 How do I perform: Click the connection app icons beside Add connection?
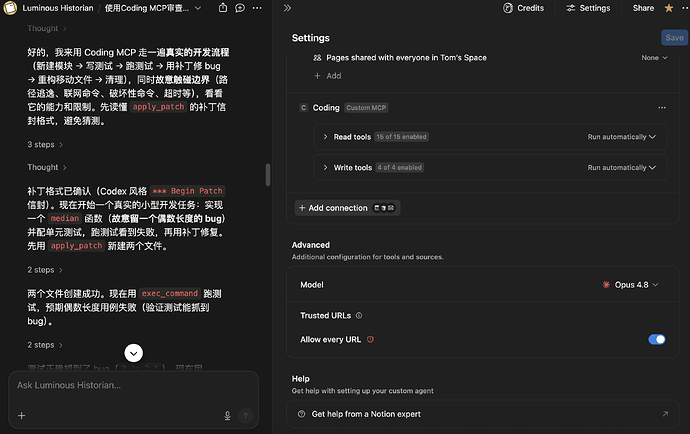coord(384,208)
